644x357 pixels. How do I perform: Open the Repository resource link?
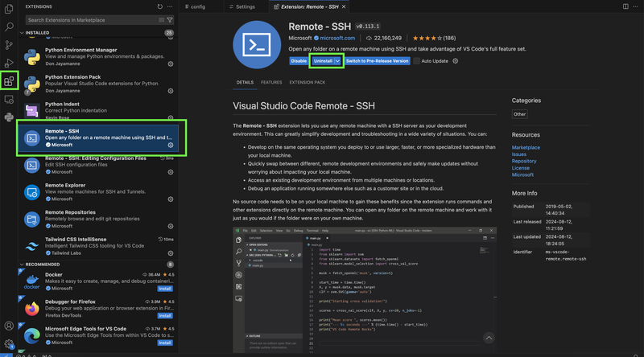pos(524,161)
